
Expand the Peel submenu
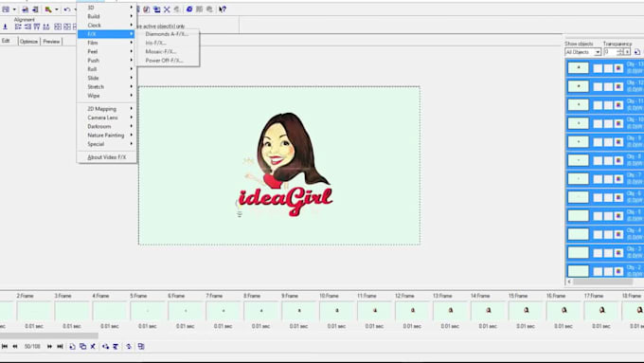coord(107,52)
